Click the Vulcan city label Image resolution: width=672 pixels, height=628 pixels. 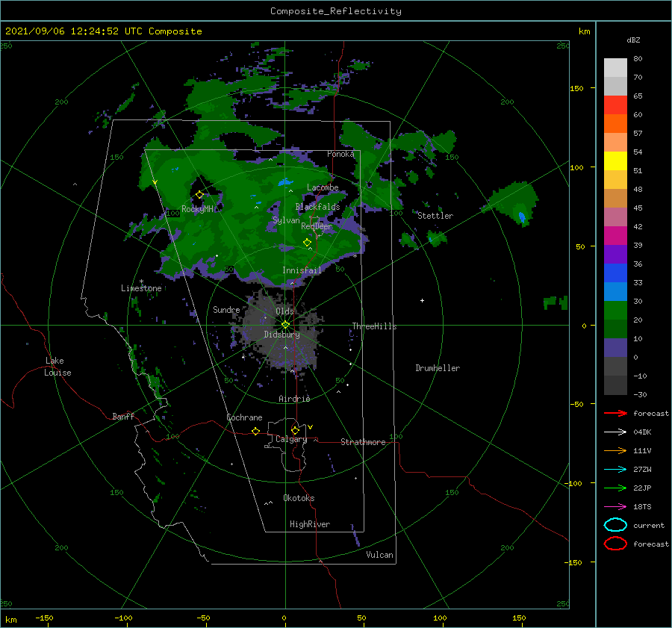coord(379,555)
